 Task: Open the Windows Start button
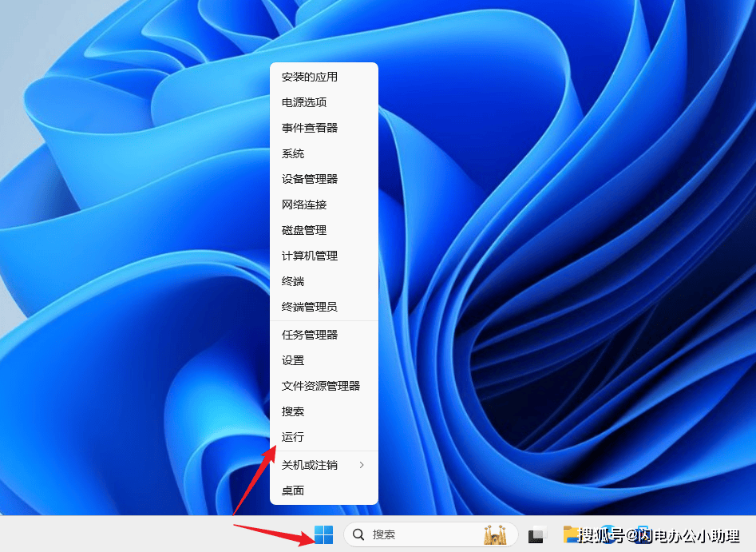tap(323, 534)
